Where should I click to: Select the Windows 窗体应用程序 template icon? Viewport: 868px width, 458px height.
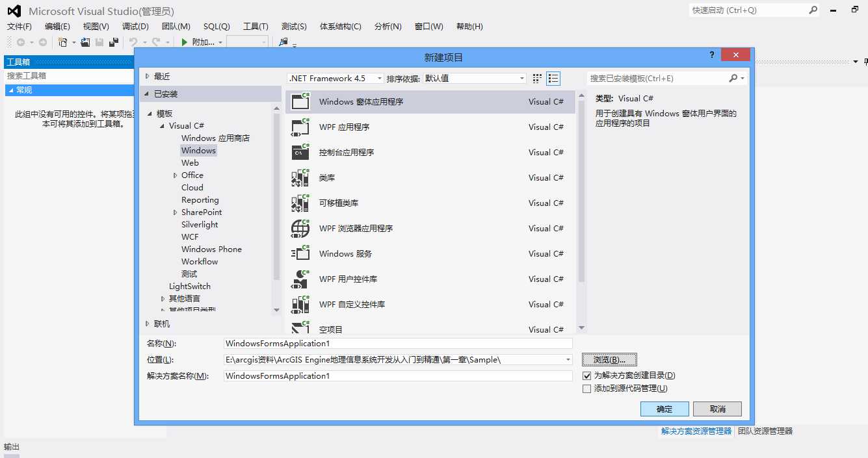(300, 101)
